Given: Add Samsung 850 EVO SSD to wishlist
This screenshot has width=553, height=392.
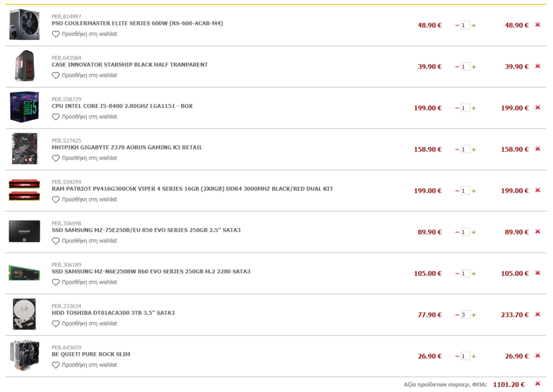Looking at the screenshot, I should [x=84, y=241].
